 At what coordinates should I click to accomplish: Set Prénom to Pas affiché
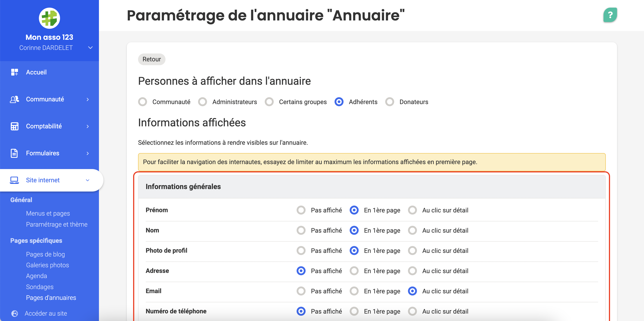(301, 210)
